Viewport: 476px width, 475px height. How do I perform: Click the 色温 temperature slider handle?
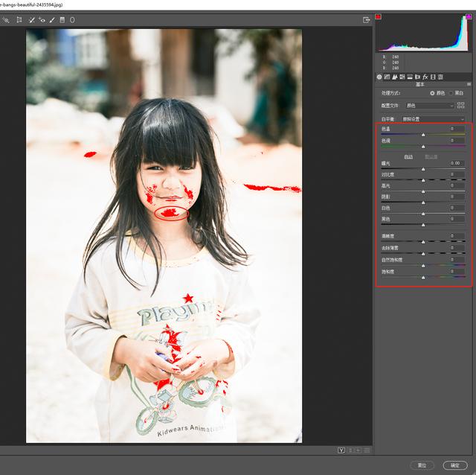pos(423,135)
